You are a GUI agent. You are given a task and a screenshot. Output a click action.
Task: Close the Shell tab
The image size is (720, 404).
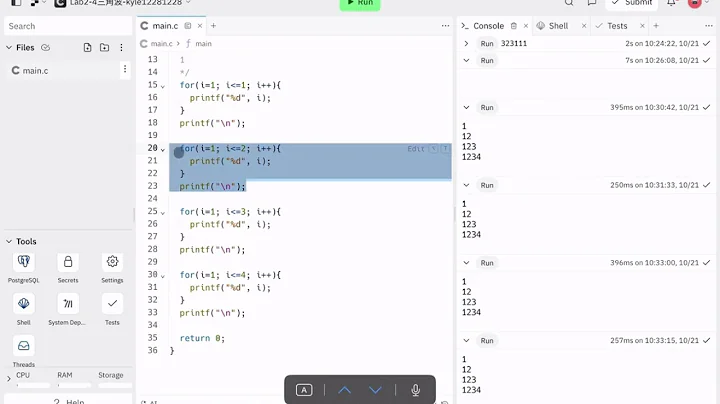click(x=584, y=26)
